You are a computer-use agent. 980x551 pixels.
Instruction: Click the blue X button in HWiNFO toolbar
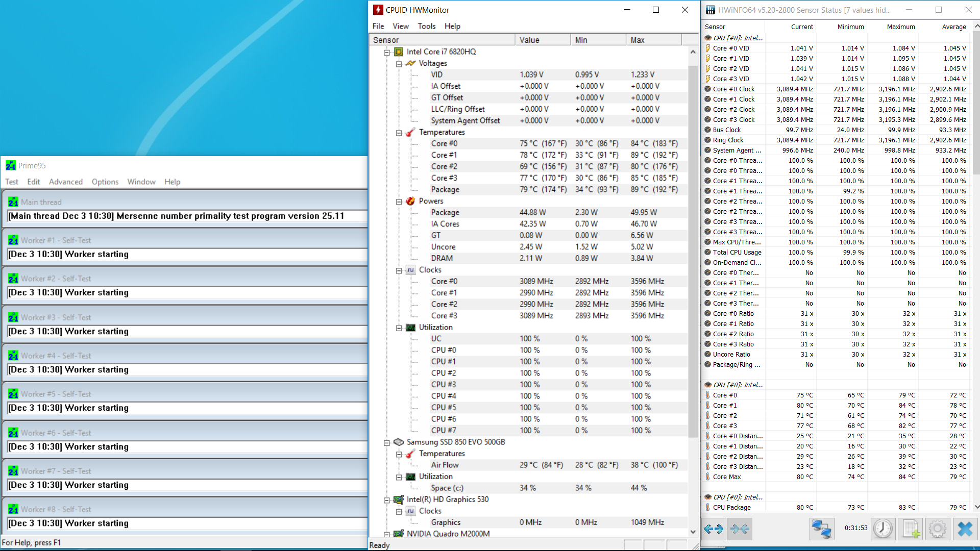[x=965, y=529]
